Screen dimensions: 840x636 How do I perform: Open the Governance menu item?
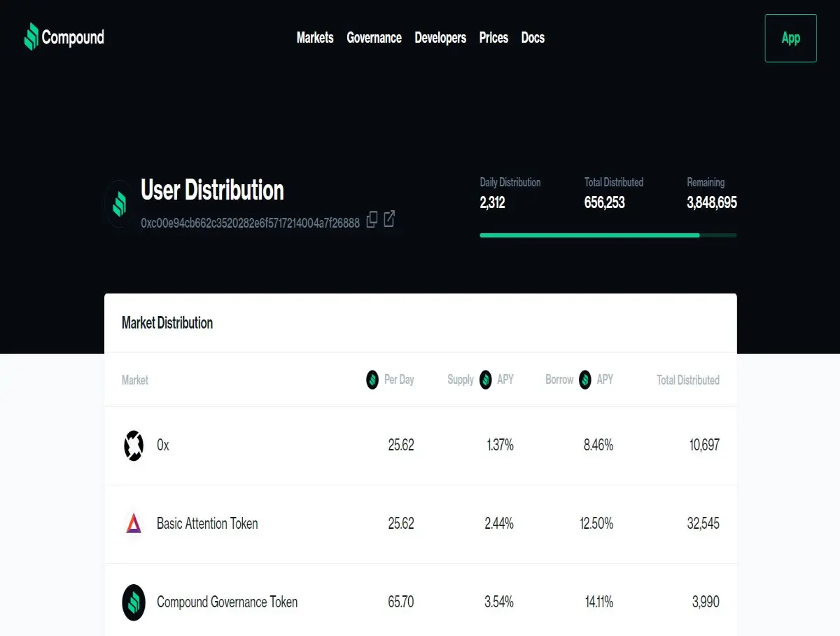point(374,38)
